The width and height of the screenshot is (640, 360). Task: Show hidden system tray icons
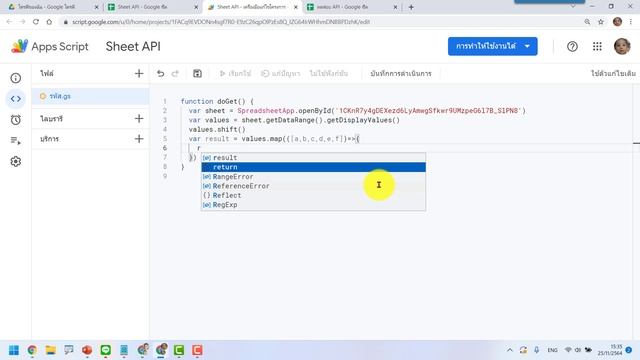pos(510,350)
